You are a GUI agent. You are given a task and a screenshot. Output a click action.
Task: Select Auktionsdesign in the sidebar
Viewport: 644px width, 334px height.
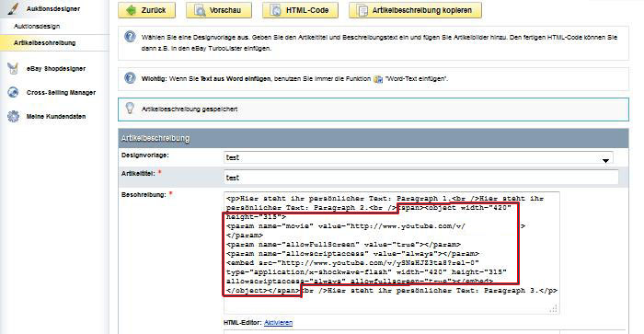point(37,26)
